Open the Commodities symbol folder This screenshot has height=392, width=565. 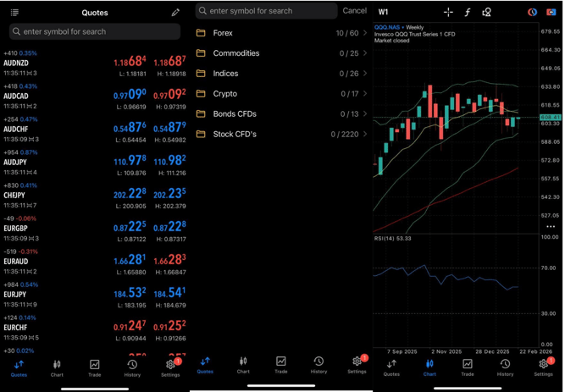pos(282,53)
